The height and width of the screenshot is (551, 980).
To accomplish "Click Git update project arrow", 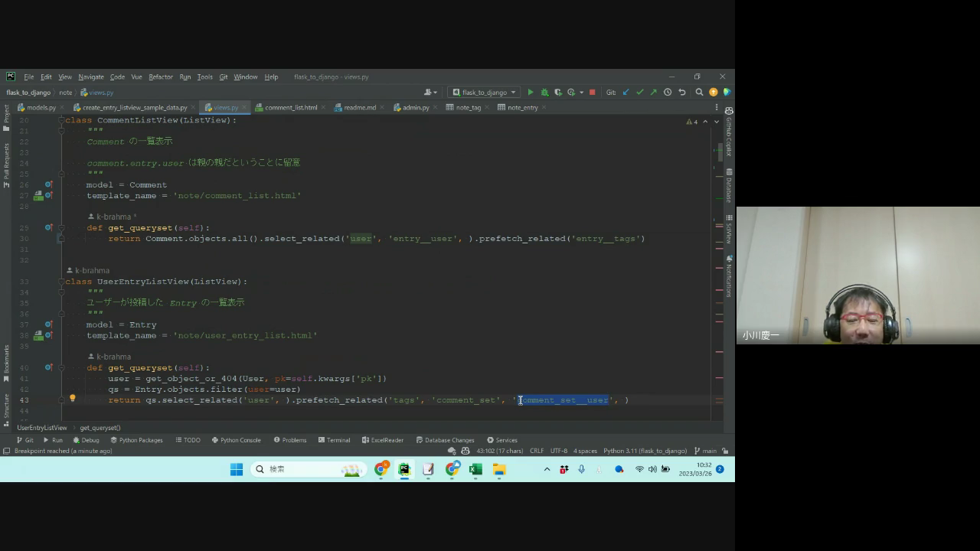I will point(626,93).
